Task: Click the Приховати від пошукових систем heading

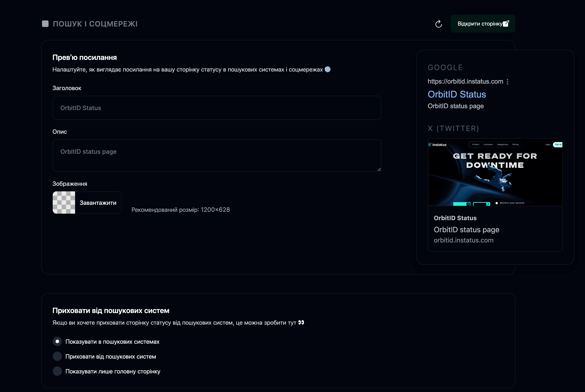Action: point(111,311)
